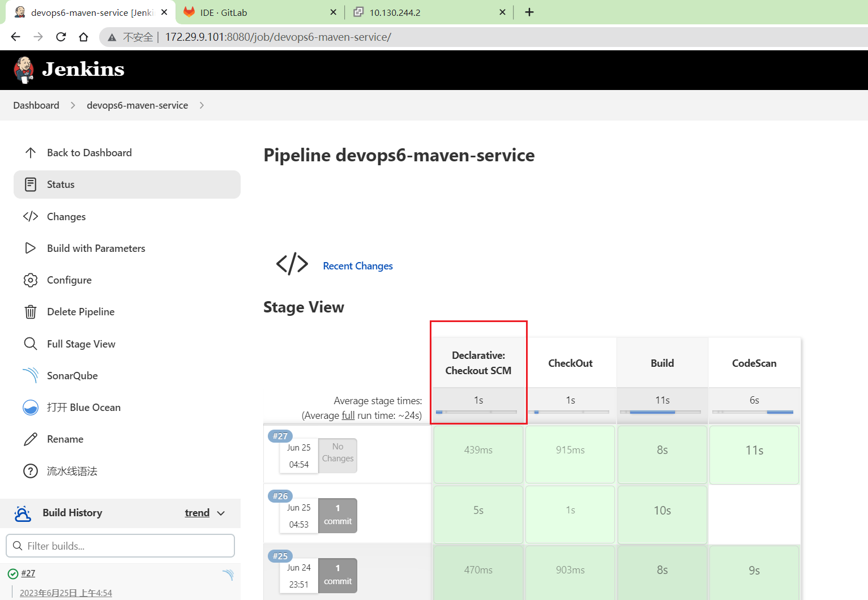Click the Build History weather icon
This screenshot has height=600, width=868.
pos(23,513)
